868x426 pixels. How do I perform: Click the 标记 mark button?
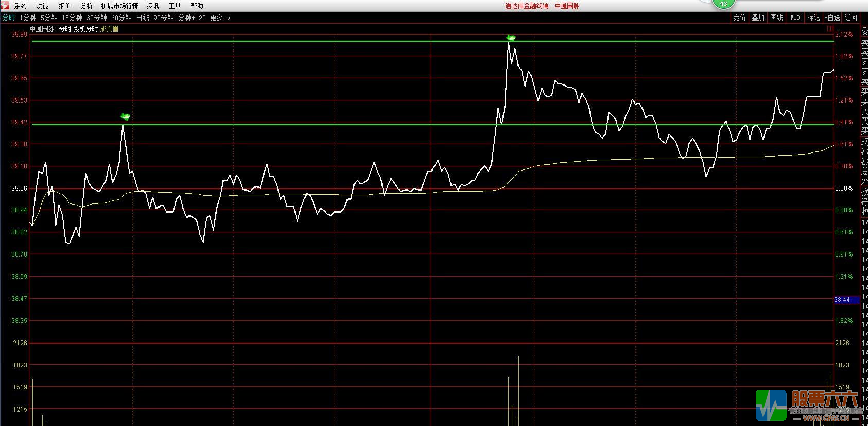(x=813, y=18)
